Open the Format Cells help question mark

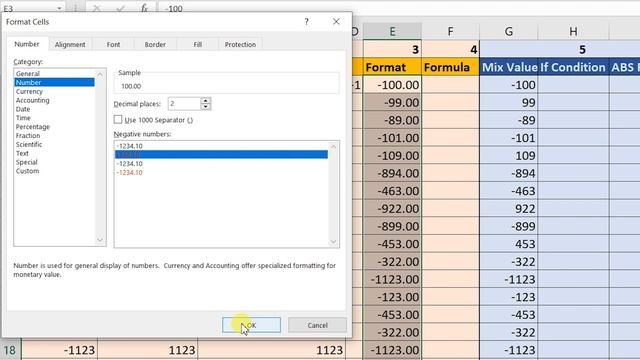click(x=307, y=22)
